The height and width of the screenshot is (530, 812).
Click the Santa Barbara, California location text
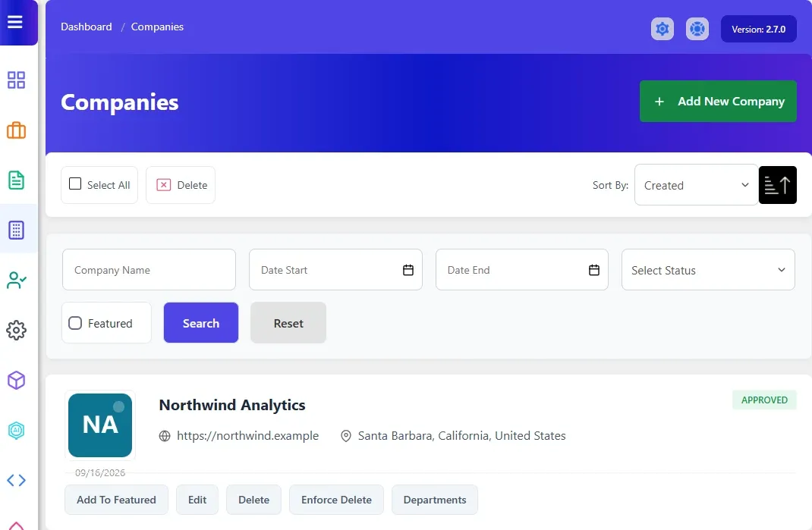point(461,436)
